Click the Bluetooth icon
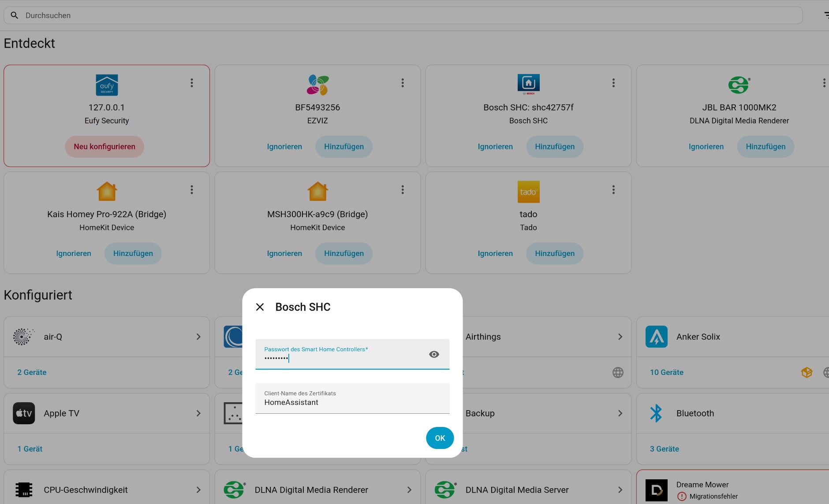 coord(656,413)
